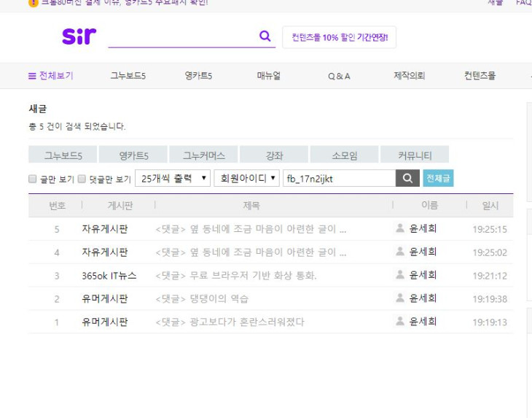Click the SIR logo

(79, 36)
